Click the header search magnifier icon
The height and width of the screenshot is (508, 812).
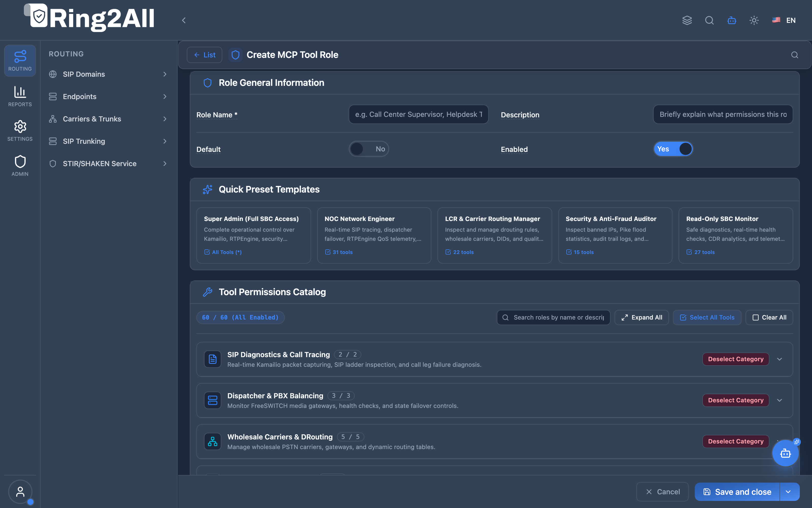pyautogui.click(x=709, y=20)
